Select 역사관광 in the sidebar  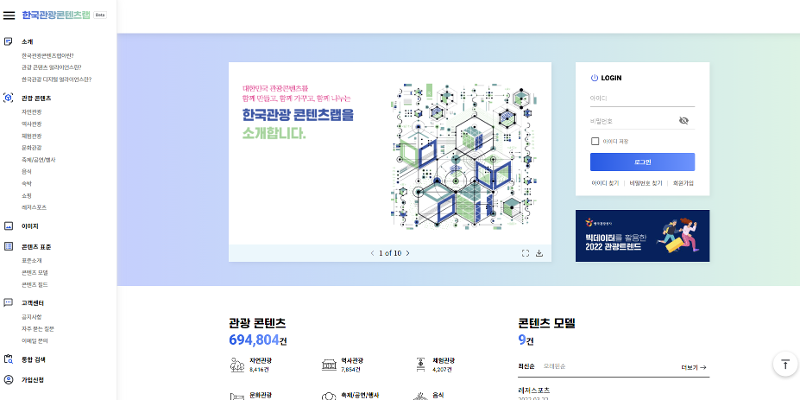pyautogui.click(x=32, y=124)
